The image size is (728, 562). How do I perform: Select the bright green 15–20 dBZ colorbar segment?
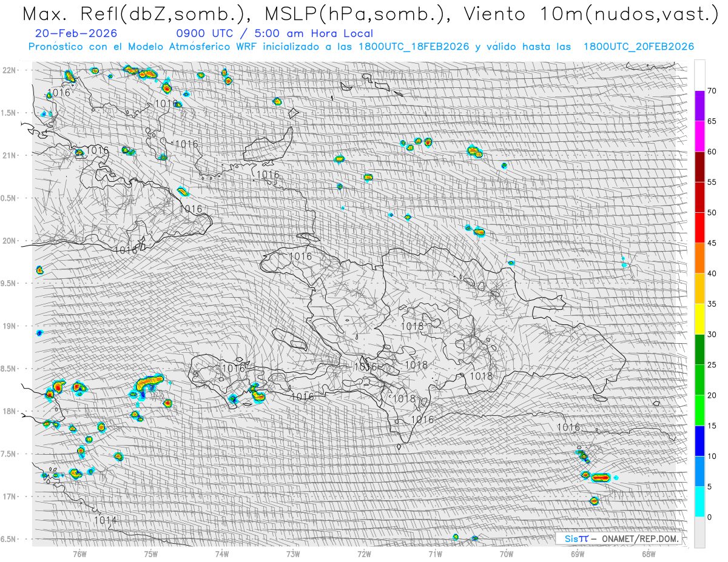click(699, 410)
